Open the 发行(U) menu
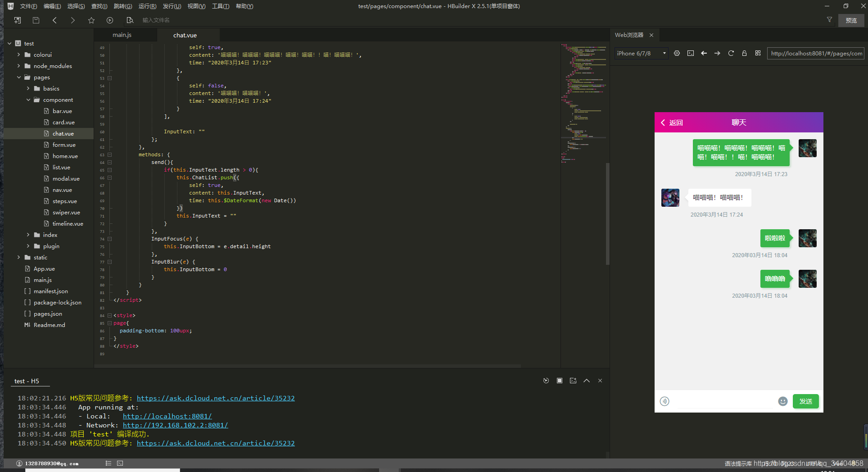 tap(172, 6)
